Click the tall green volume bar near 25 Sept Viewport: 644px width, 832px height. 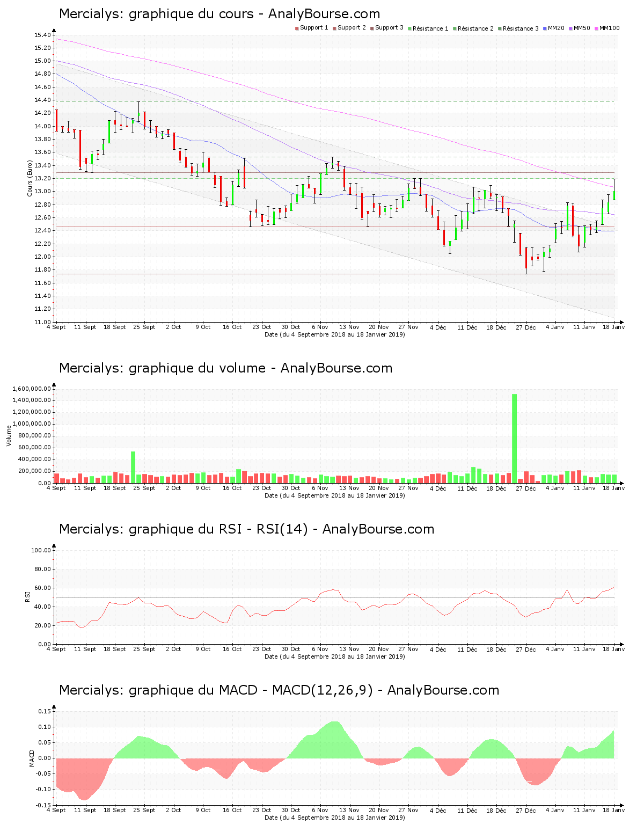coord(133,467)
